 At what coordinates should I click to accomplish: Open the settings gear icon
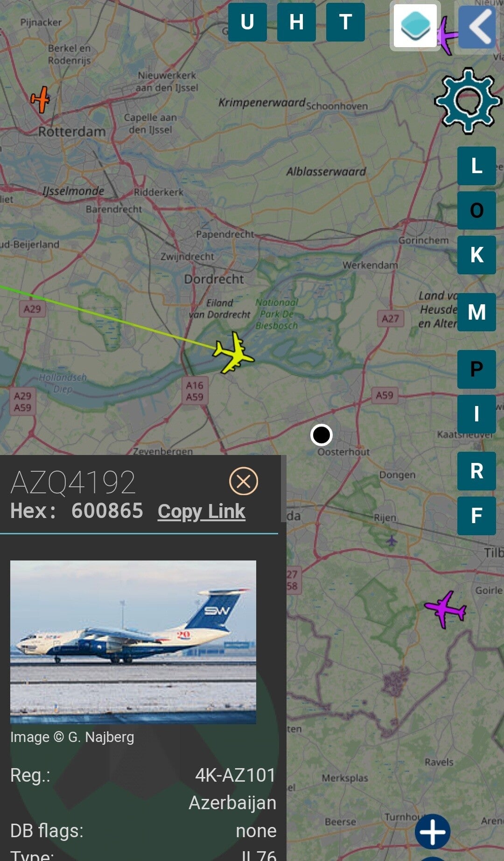tap(468, 101)
